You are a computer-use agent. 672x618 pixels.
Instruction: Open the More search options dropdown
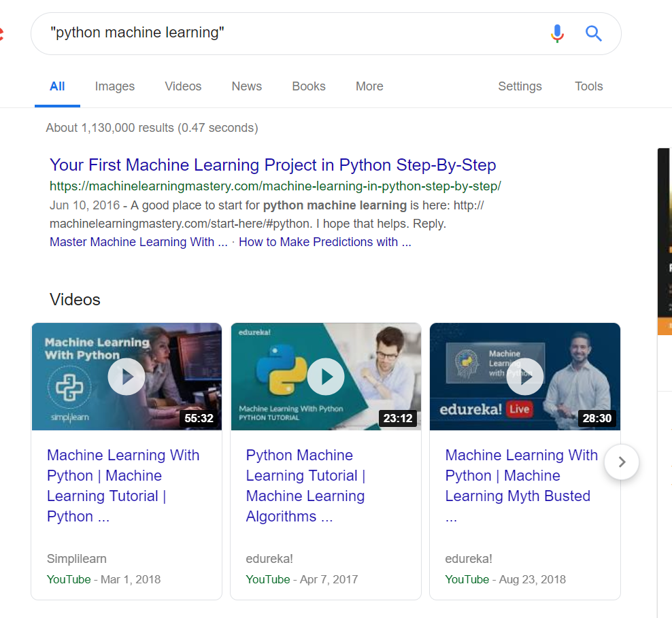pyautogui.click(x=369, y=86)
